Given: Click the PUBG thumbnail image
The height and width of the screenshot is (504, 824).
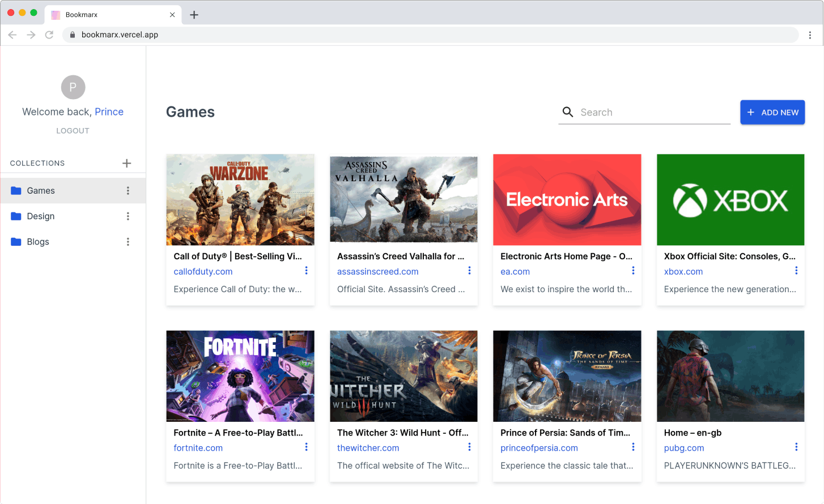Looking at the screenshot, I should pyautogui.click(x=730, y=376).
